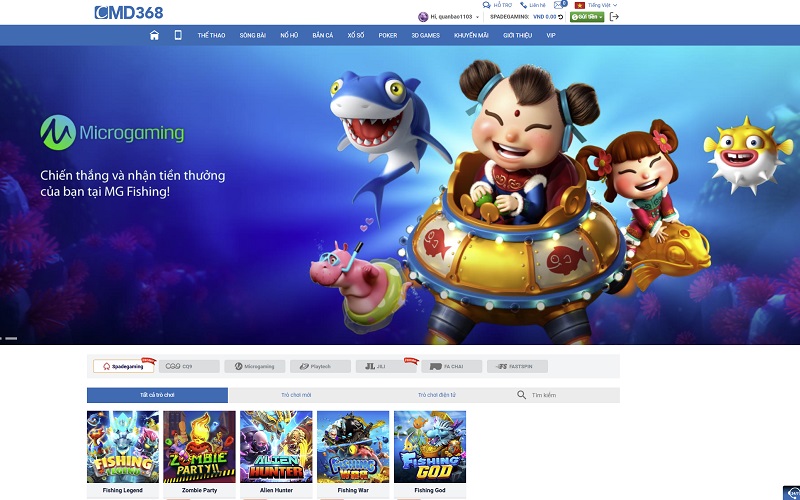
Task: Click the Vietnam flag icon
Action: click(x=580, y=5)
